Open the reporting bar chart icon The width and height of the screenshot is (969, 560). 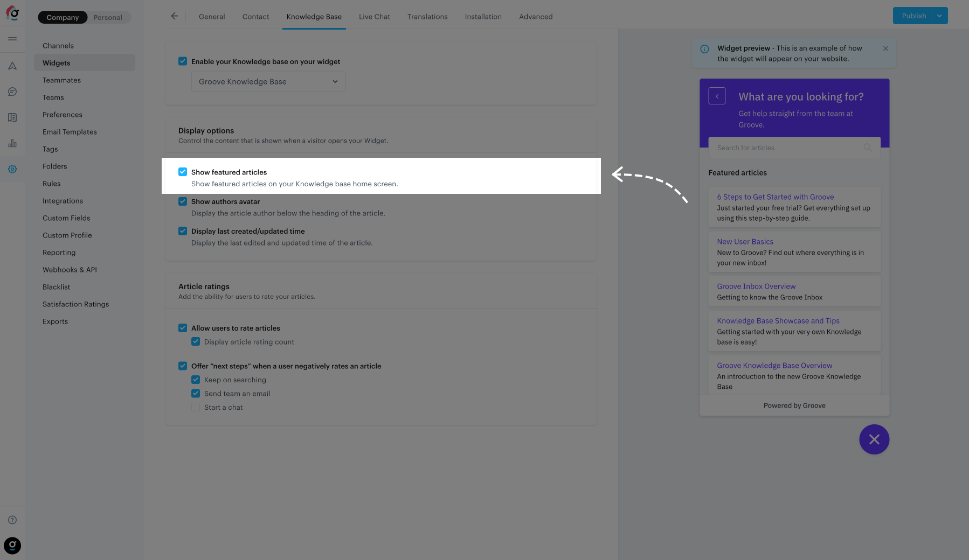[12, 143]
